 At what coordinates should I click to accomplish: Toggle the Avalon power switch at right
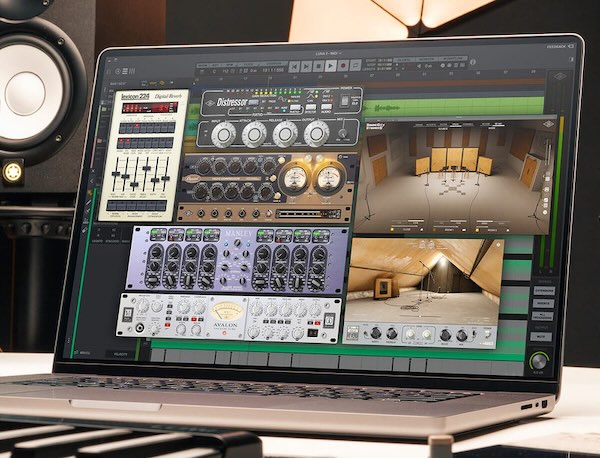click(313, 333)
